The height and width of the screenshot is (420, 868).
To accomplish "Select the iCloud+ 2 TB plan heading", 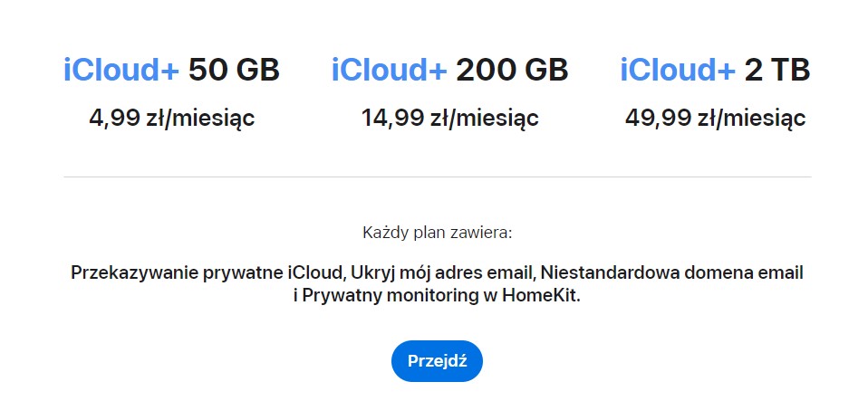I will [x=715, y=71].
